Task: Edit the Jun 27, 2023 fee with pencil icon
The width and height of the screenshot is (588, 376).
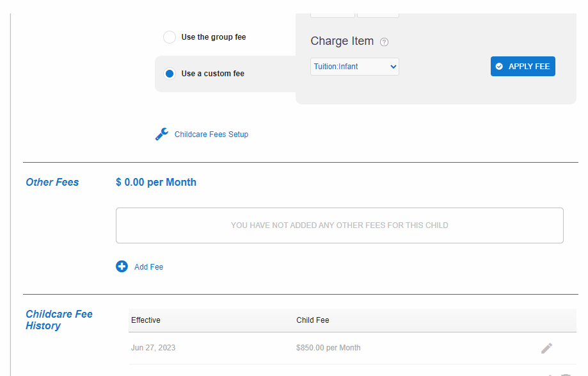Action: [546, 348]
